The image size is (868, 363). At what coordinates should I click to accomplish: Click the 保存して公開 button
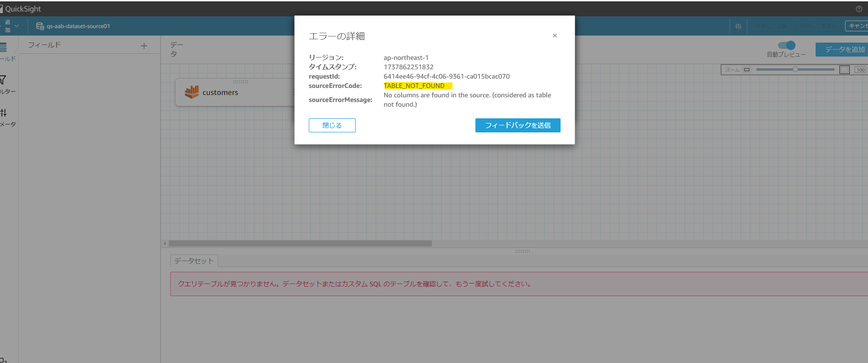[771, 26]
